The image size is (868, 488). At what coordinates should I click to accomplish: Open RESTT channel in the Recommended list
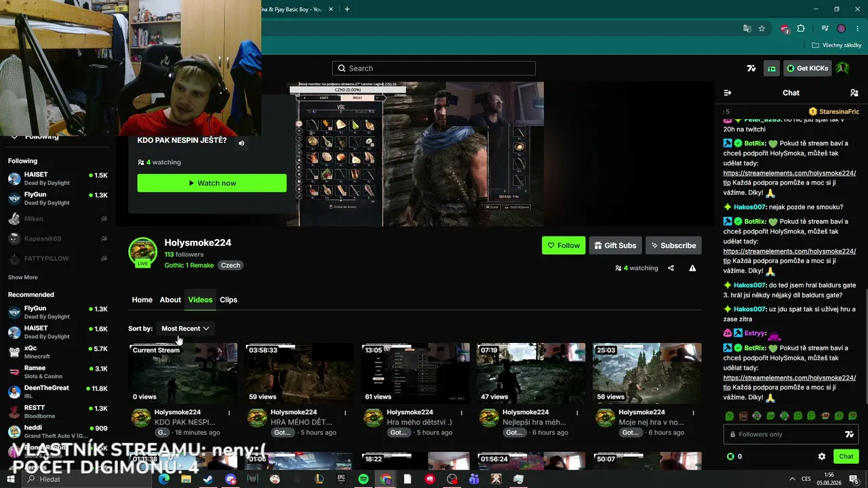[58, 411]
